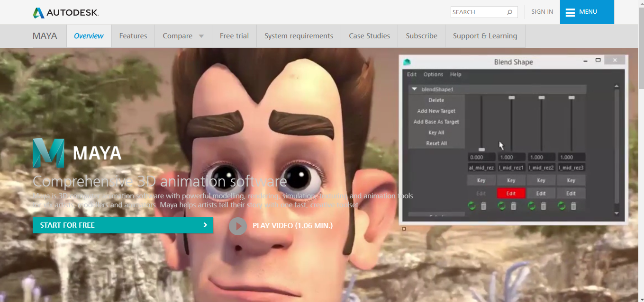The width and height of the screenshot is (644, 302).
Task: Maximize the Blend Shape window
Action: point(598,60)
